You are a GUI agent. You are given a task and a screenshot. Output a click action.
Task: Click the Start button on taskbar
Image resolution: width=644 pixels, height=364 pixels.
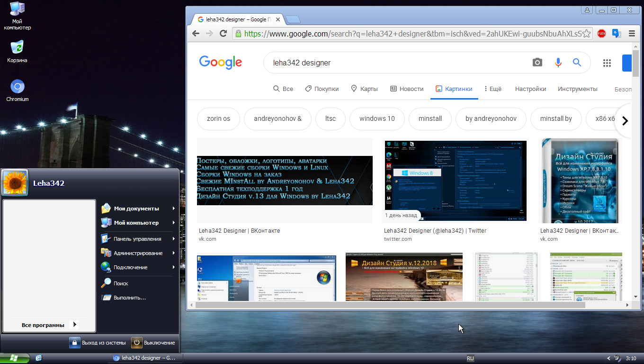pyautogui.click(x=15, y=358)
